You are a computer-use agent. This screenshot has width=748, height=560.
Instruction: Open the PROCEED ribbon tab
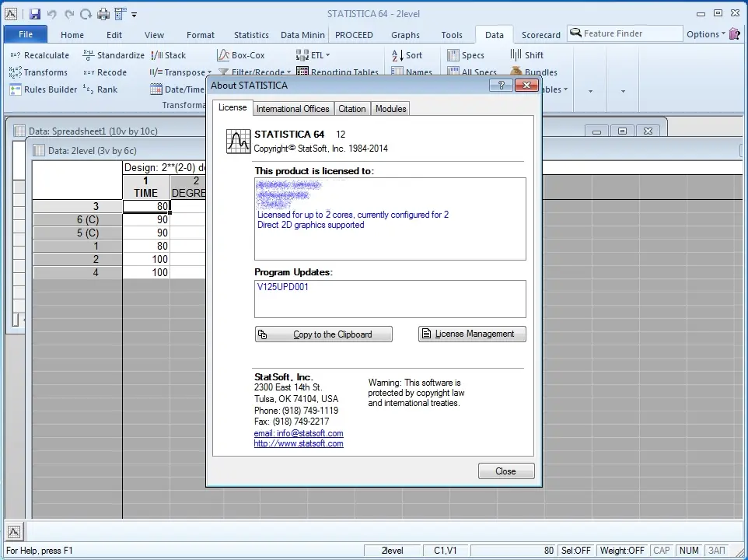354,35
